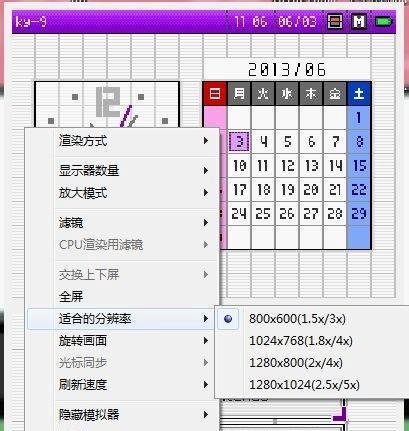Open the 旋转画面 submenu
Viewport: 409px width, 431px height.
[x=123, y=341]
